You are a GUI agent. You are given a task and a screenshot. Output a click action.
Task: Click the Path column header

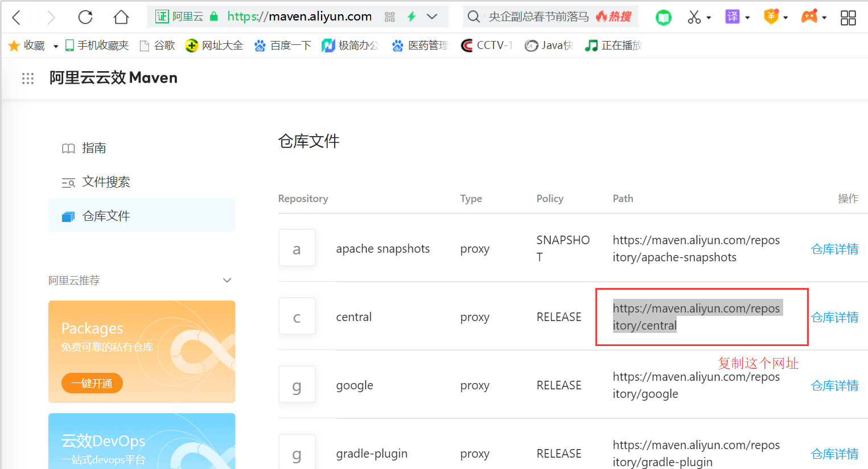(x=623, y=199)
